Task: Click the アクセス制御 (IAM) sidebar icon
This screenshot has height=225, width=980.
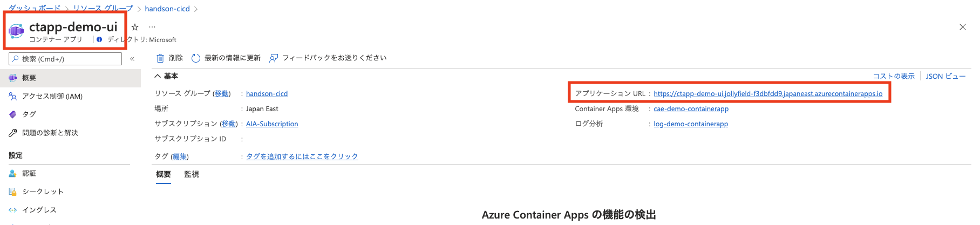Action: pos(13,97)
